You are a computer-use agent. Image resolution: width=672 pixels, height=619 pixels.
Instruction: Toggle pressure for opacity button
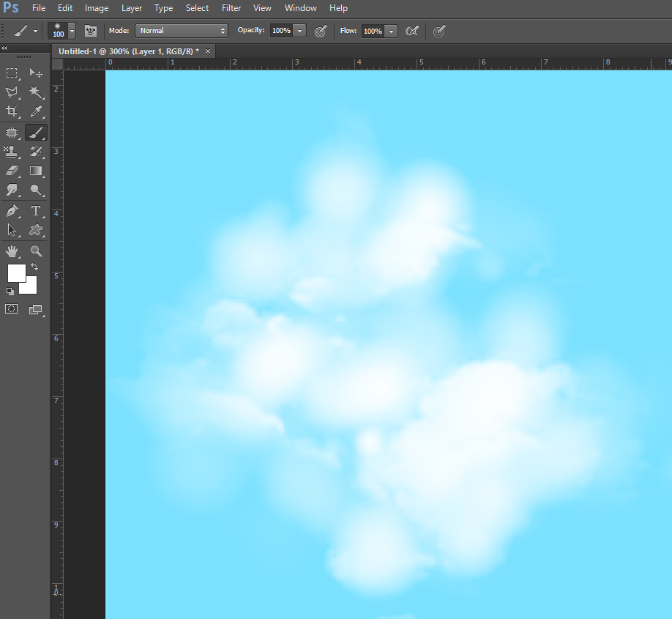pos(321,31)
